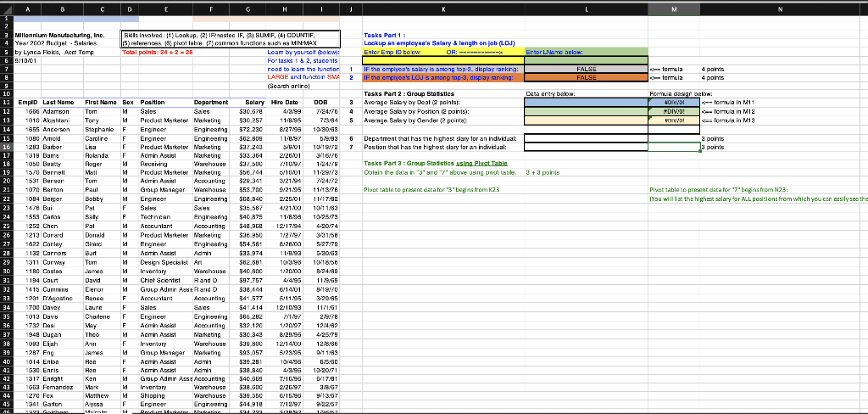Click the 'EmpID' column heading cell
The image size is (868, 414).
coord(28,103)
